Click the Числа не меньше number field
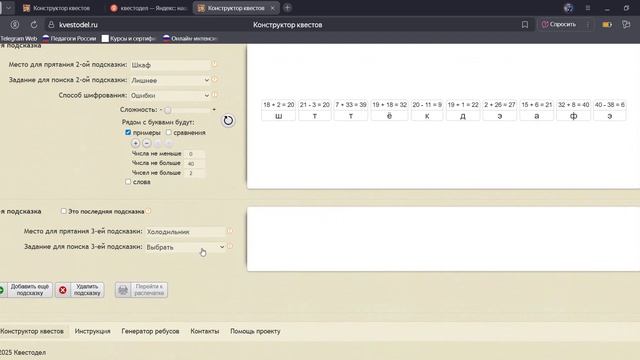Screen dimensions: 640x360 click(194, 154)
